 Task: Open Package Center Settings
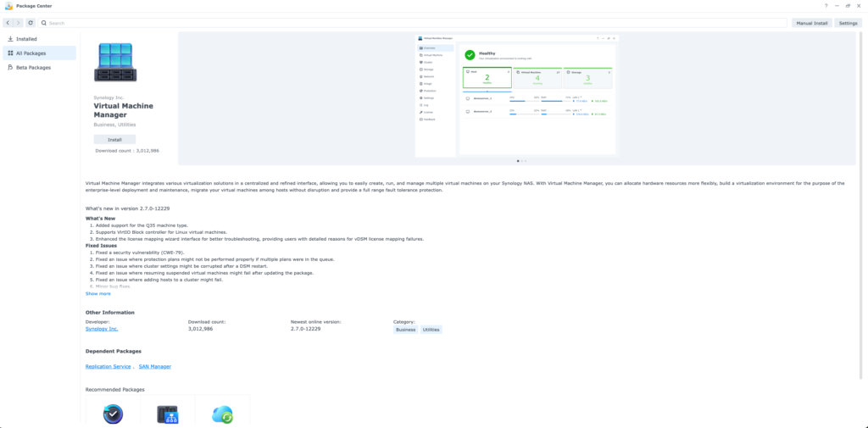pyautogui.click(x=848, y=23)
